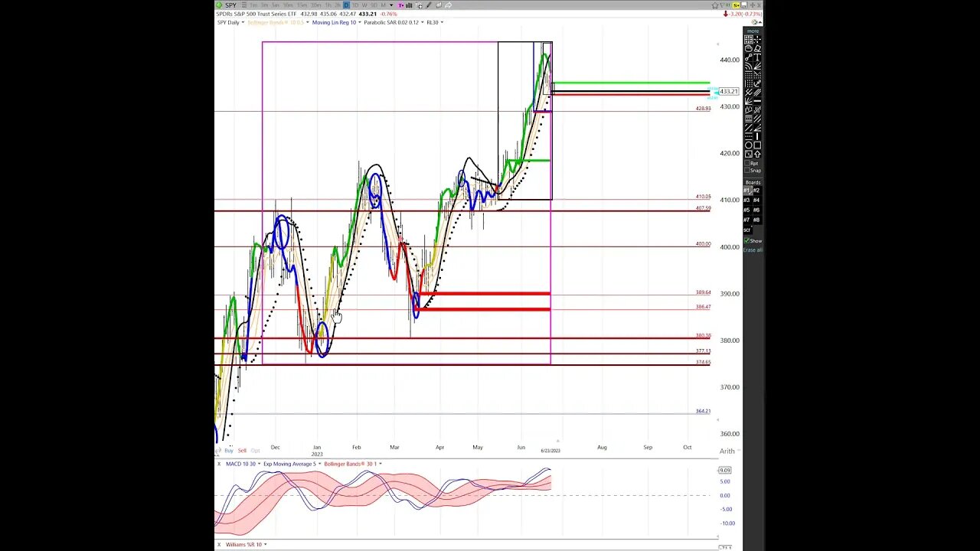Select the line segment with endpoints tool

pos(748,57)
